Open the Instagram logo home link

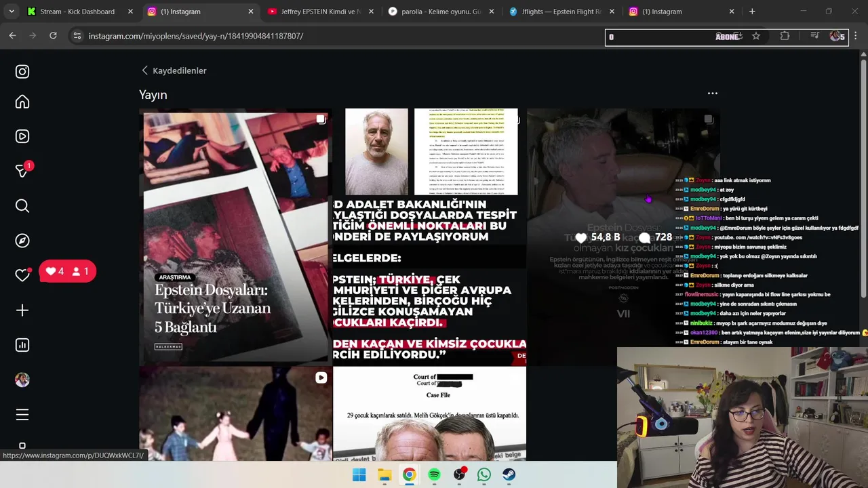22,71
